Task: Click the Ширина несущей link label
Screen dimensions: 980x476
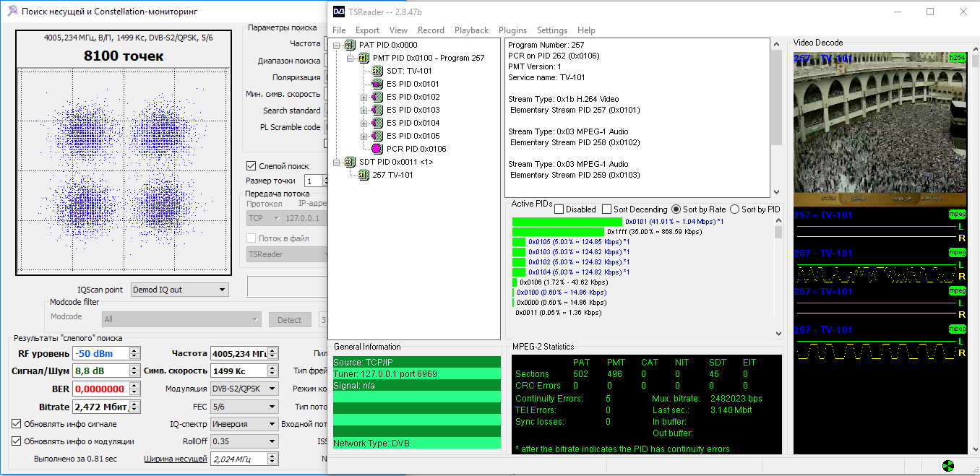Action: coord(176,459)
